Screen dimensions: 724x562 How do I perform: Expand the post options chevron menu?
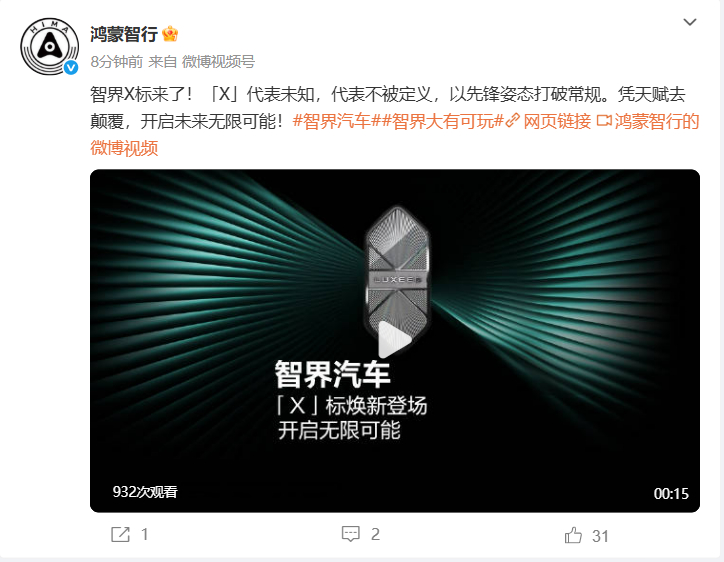pyautogui.click(x=690, y=22)
